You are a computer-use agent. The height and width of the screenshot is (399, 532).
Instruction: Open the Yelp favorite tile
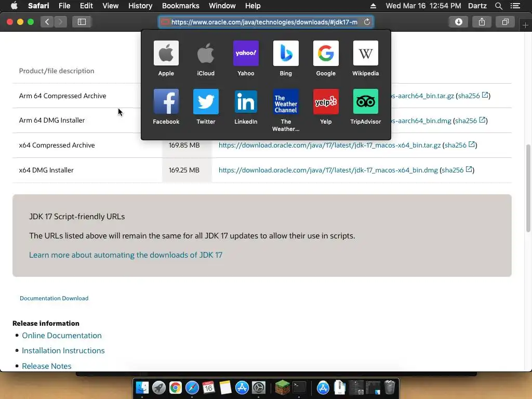[x=326, y=101]
